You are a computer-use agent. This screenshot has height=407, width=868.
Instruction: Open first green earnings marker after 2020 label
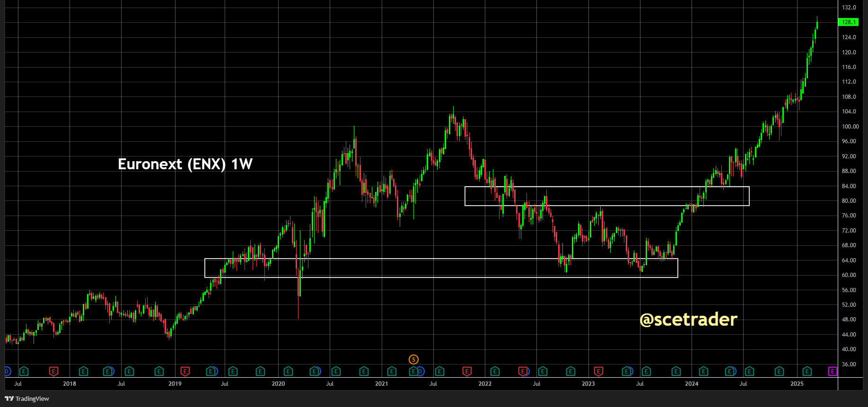[288, 372]
